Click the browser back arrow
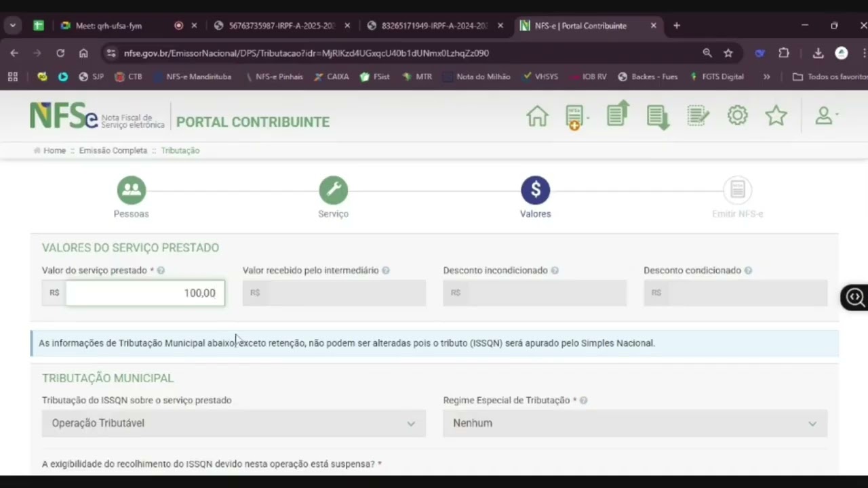 (14, 53)
